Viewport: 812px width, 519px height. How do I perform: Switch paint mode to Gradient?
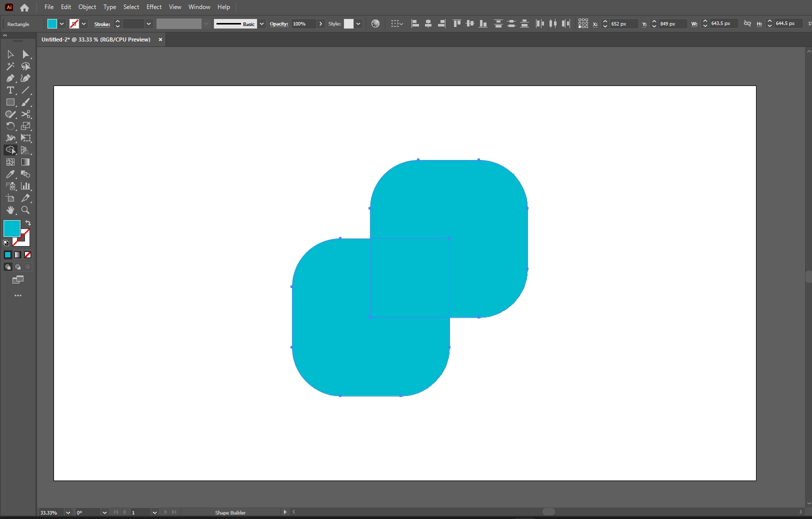tap(18, 255)
